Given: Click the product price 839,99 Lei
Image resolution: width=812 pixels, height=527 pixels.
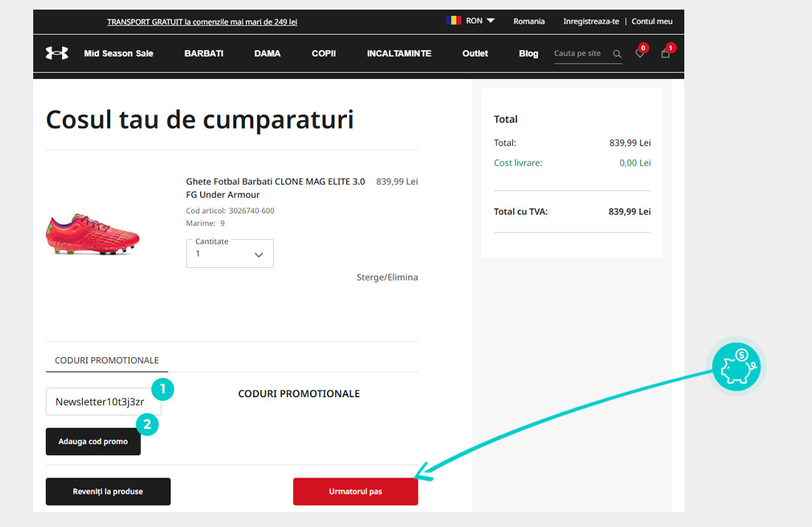Looking at the screenshot, I should click(x=397, y=182).
